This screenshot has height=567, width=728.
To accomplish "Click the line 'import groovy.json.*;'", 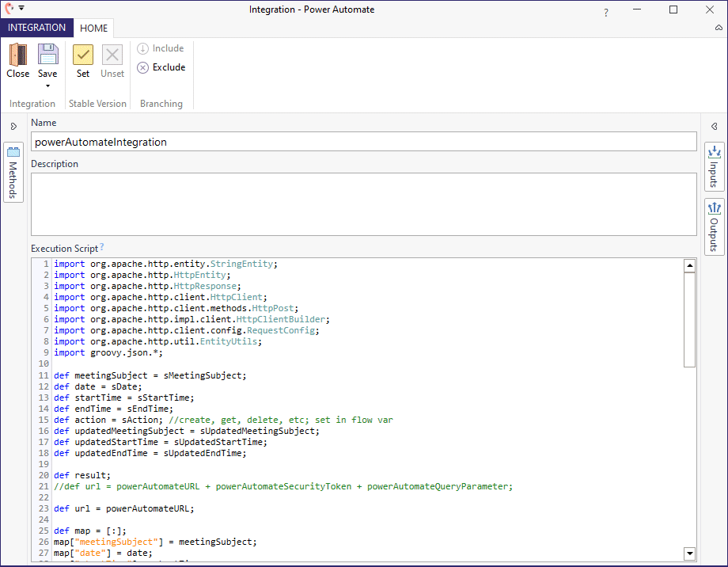I will [x=108, y=352].
